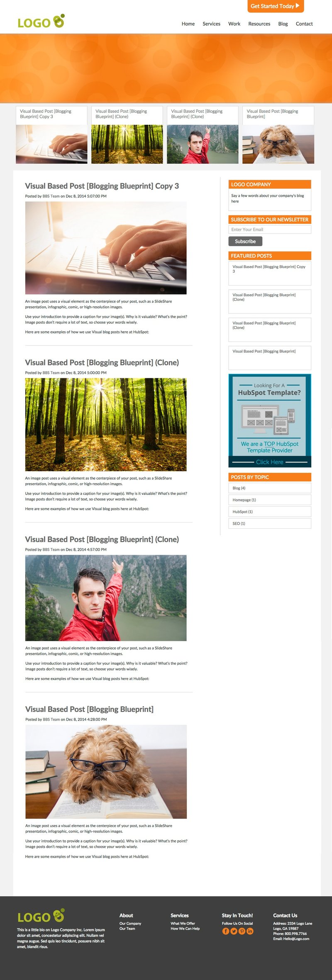
Task: Click the Enter Your Email field
Action: click(270, 230)
